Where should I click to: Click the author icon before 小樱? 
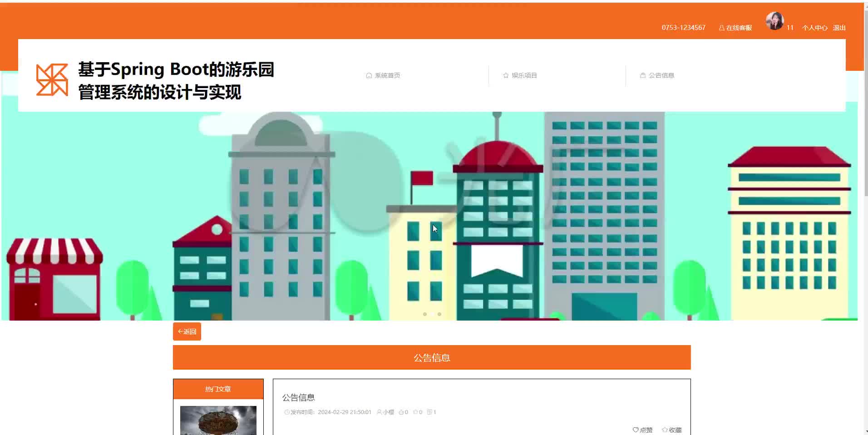click(379, 412)
